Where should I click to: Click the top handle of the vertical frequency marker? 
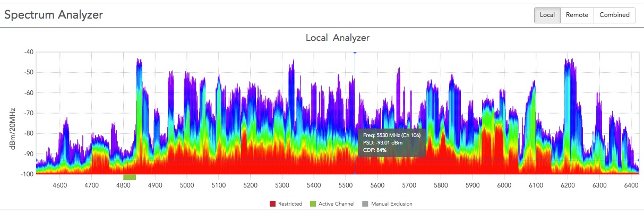tap(355, 52)
